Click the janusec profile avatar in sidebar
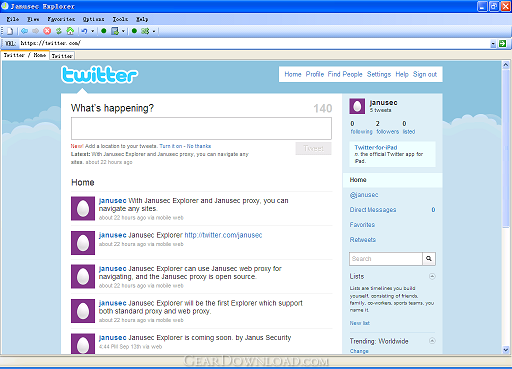The height and width of the screenshot is (369, 512). pyautogui.click(x=357, y=106)
